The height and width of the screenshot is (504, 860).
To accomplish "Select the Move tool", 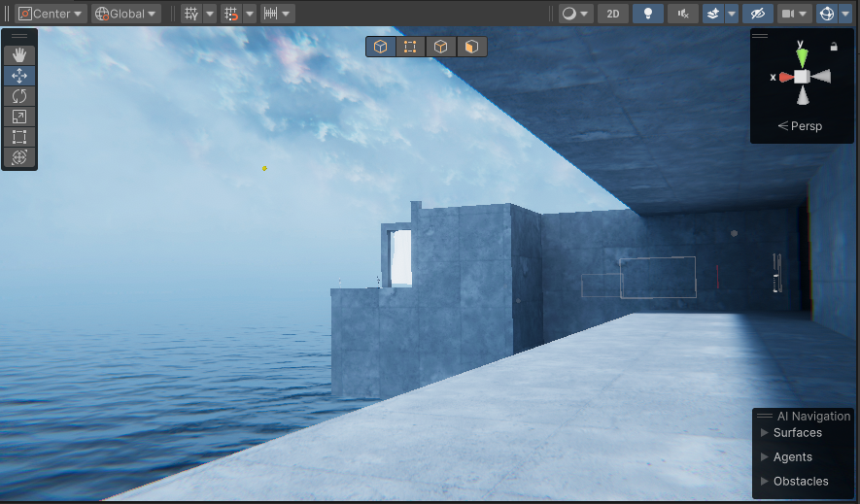I will tap(19, 76).
